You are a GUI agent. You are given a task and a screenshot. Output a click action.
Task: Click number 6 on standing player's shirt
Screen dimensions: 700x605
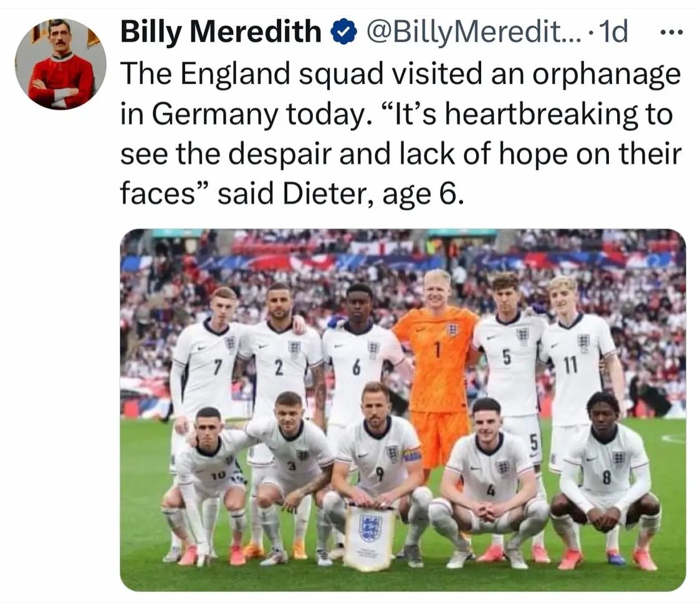[356, 368]
